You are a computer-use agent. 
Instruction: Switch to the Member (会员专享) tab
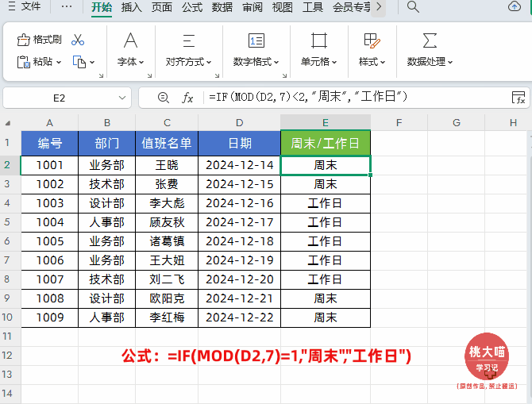pos(352,7)
